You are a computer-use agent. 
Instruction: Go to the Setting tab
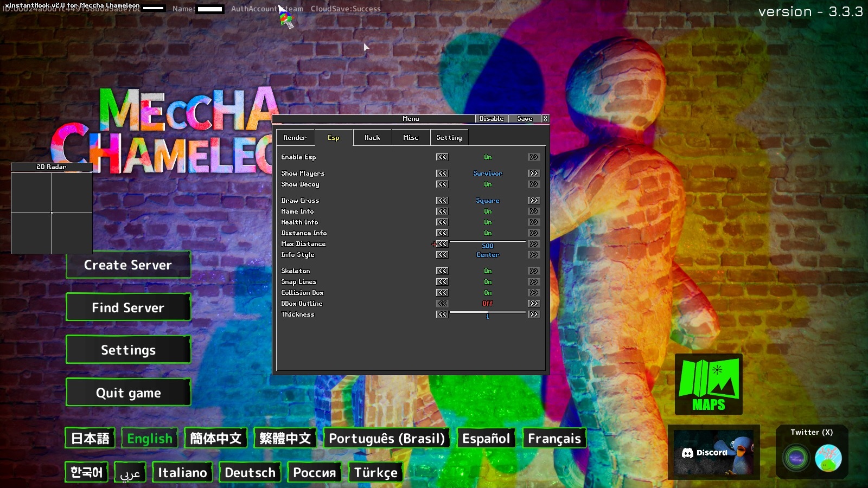click(x=449, y=138)
